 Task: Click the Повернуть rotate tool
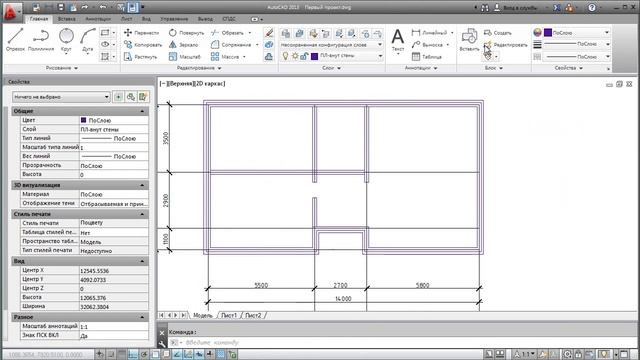coord(186,33)
